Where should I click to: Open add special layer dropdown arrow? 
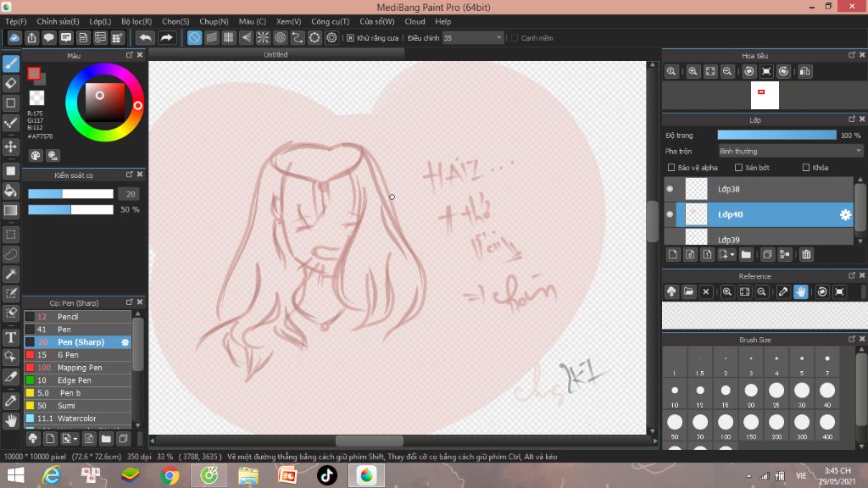732,254
